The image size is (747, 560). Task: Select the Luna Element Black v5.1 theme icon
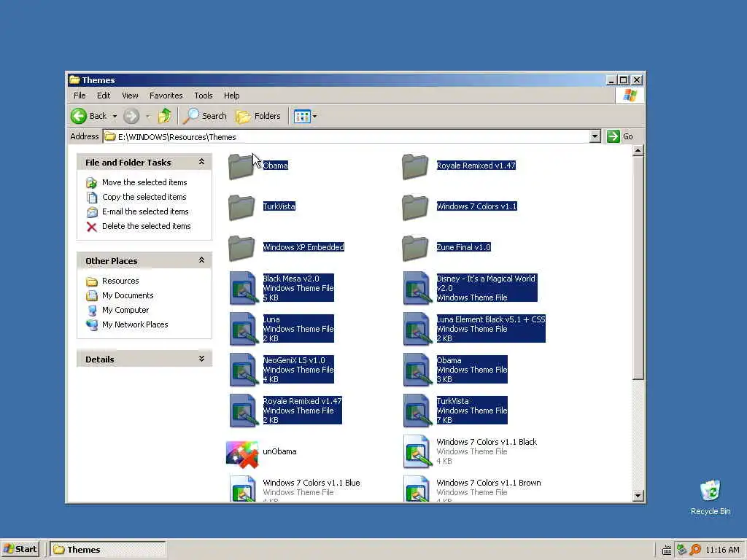(417, 329)
